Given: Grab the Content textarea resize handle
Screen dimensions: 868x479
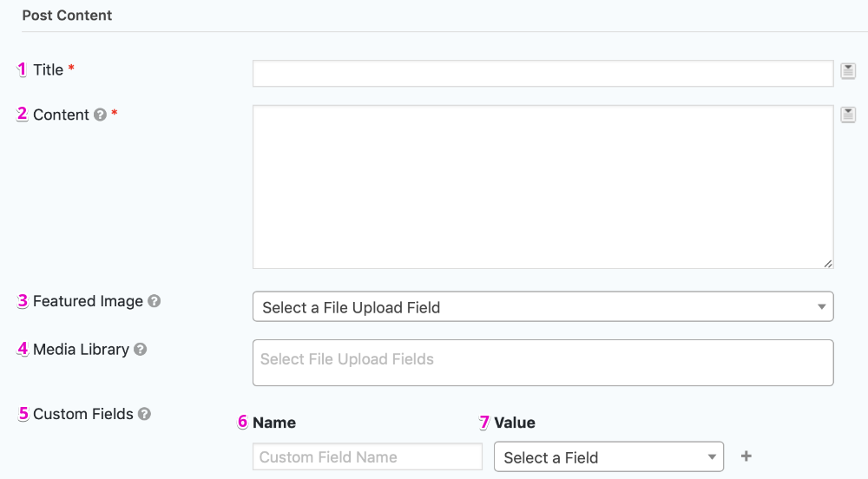Looking at the screenshot, I should (827, 263).
